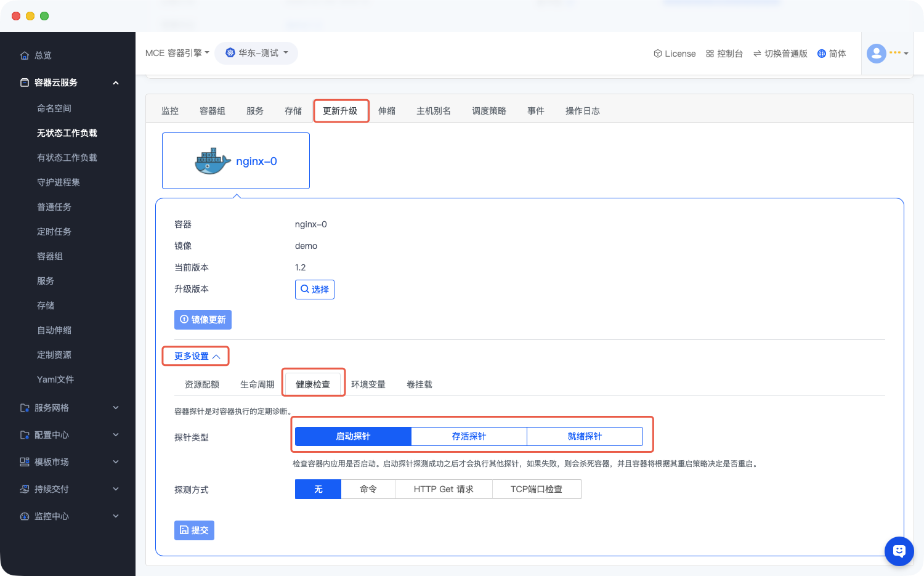Click the 镜像更新 button

(x=203, y=320)
